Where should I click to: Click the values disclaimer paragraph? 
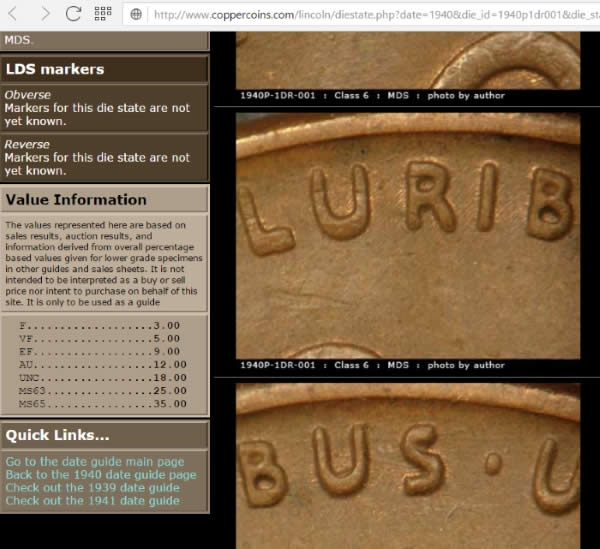tap(104, 264)
